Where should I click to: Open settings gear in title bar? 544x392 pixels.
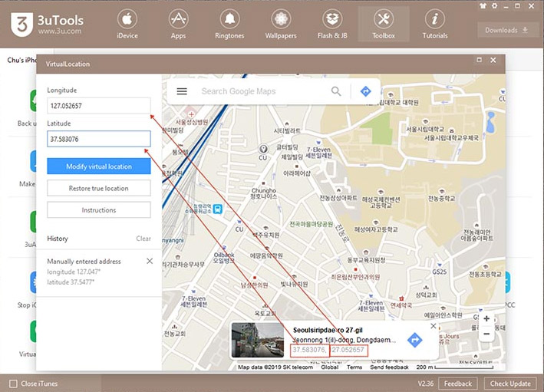[494, 6]
